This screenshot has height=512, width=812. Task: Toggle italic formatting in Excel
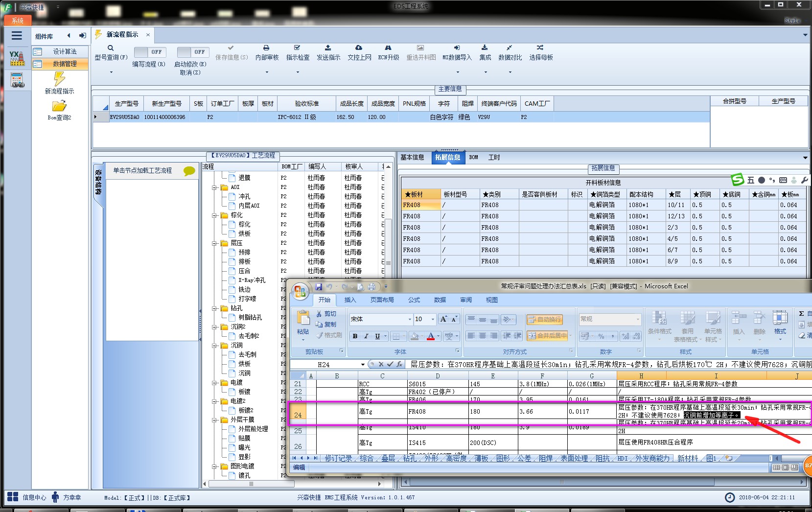(366, 336)
